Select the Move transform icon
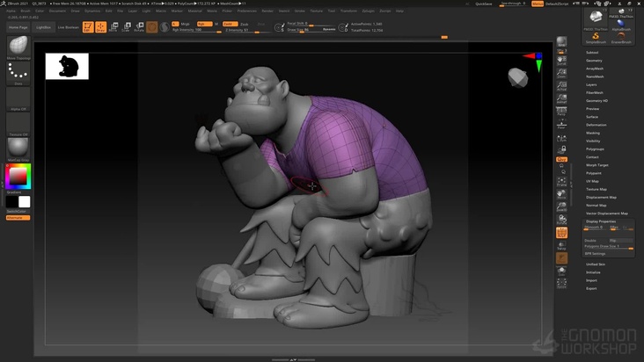Viewport: 644px width, 362px height. tap(113, 27)
